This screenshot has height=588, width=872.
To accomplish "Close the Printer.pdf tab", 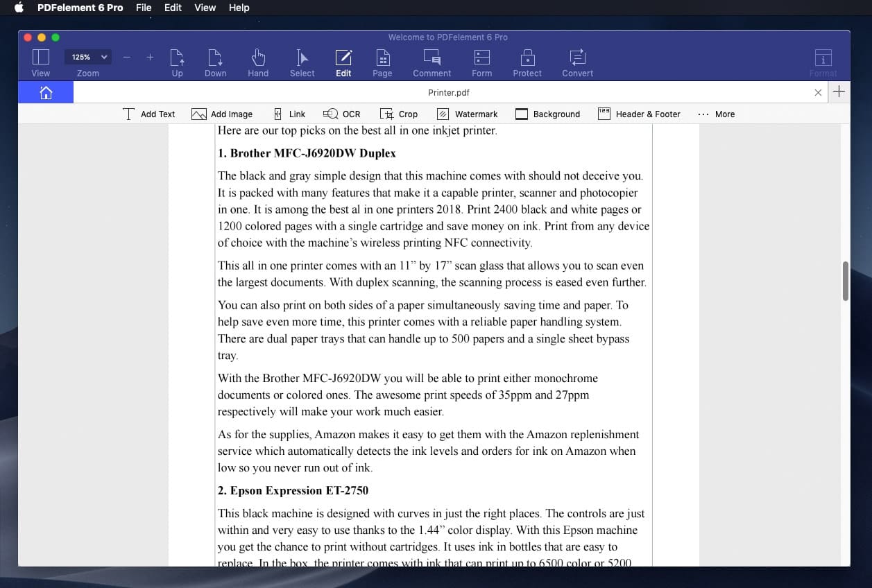I will (x=818, y=92).
